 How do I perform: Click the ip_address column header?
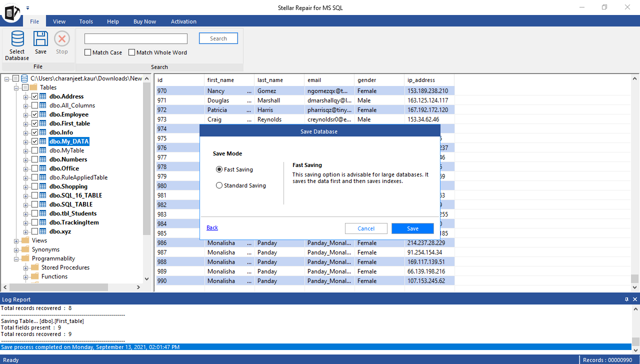click(429, 80)
